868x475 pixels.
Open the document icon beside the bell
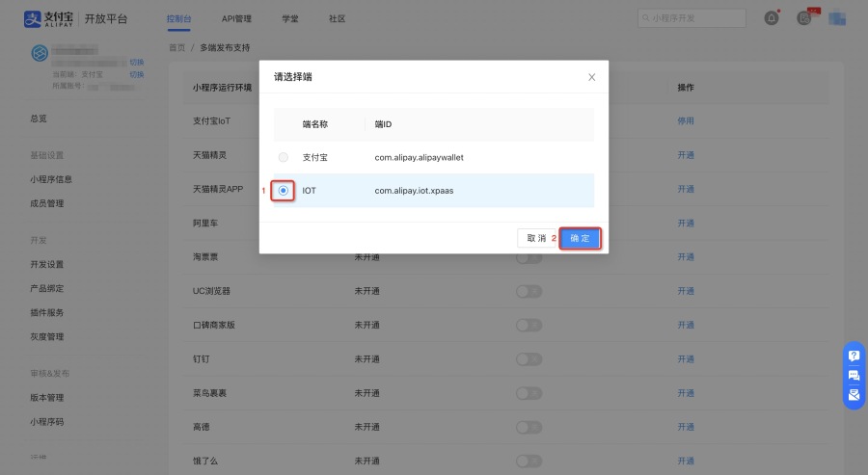804,18
